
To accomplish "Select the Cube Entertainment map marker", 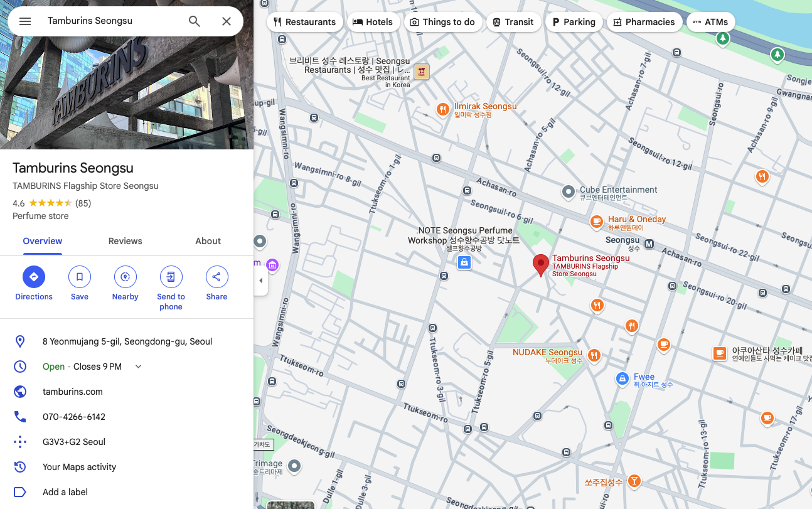I will [568, 191].
